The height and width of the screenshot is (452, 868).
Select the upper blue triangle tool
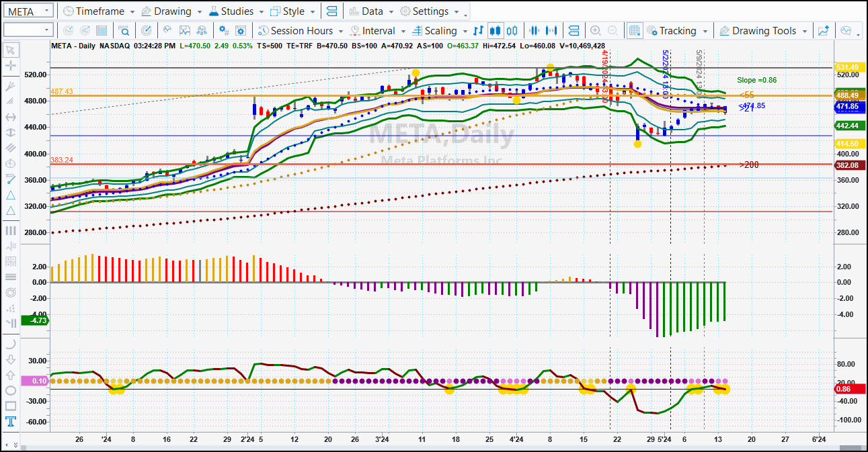coord(10,195)
